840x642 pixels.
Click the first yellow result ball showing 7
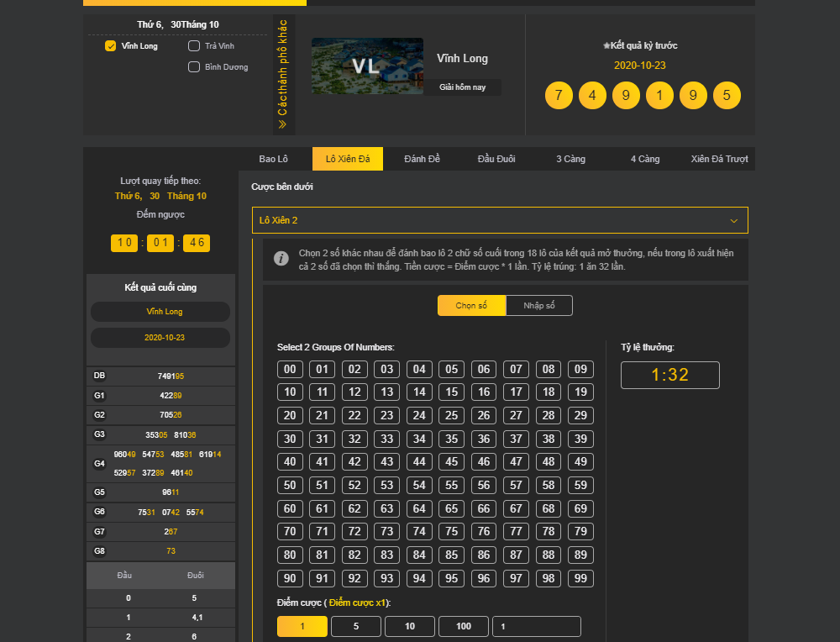pos(559,95)
